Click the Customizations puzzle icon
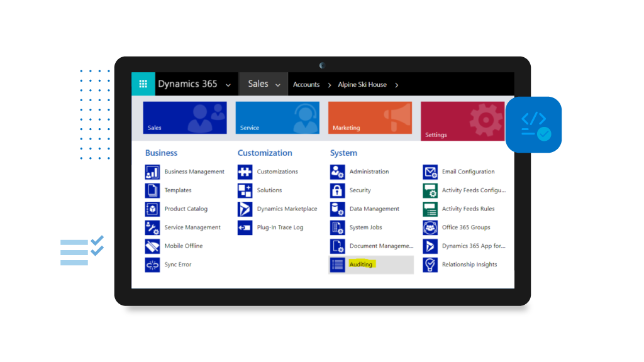The height and width of the screenshot is (362, 644). click(x=245, y=172)
